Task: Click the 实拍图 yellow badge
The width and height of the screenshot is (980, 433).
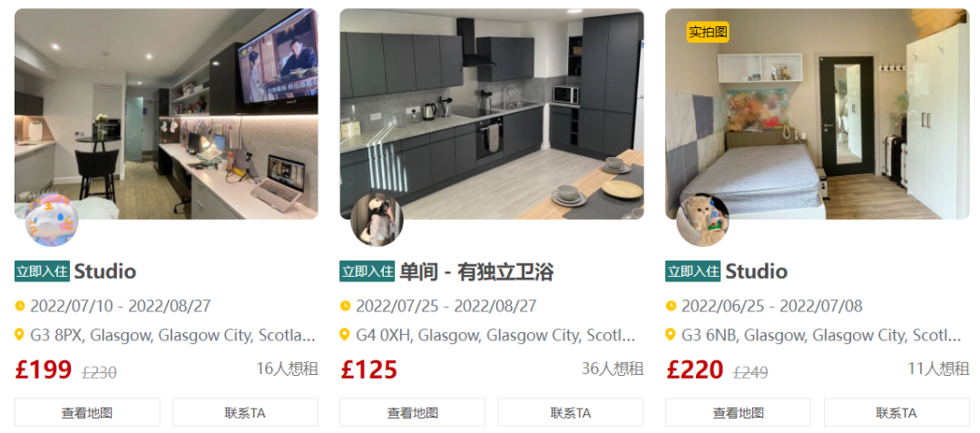Action: [708, 31]
